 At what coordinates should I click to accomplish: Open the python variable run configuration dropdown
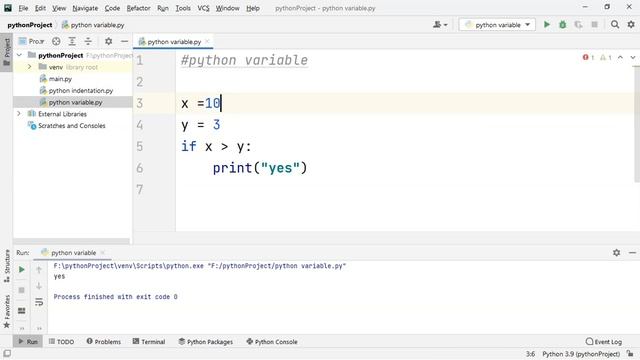tap(497, 25)
